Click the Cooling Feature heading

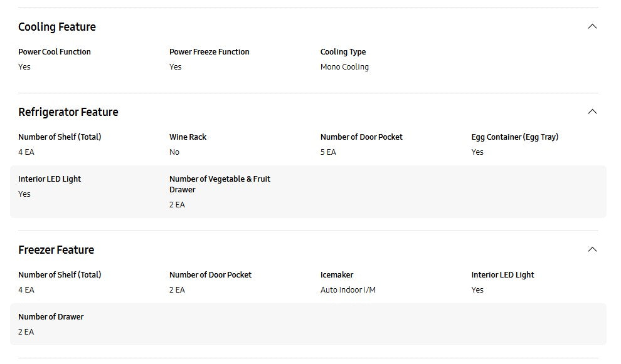57,27
